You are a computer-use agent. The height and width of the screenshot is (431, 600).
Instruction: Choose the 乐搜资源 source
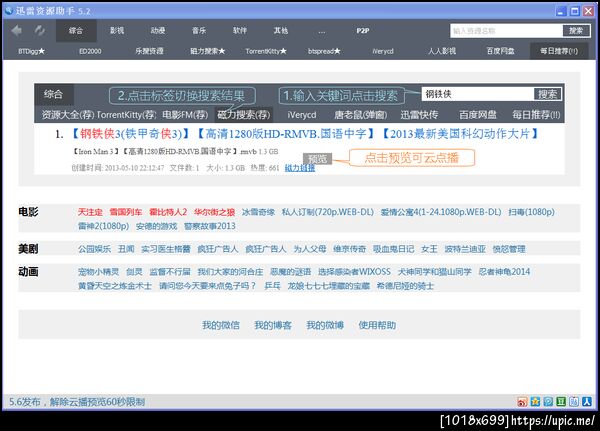(149, 51)
